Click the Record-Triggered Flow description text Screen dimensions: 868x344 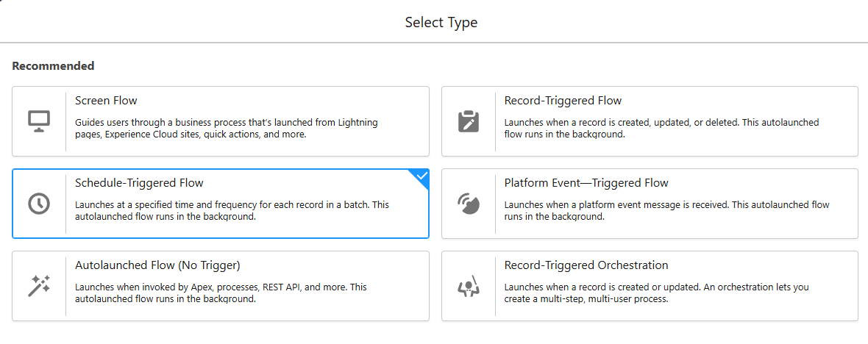tap(661, 129)
